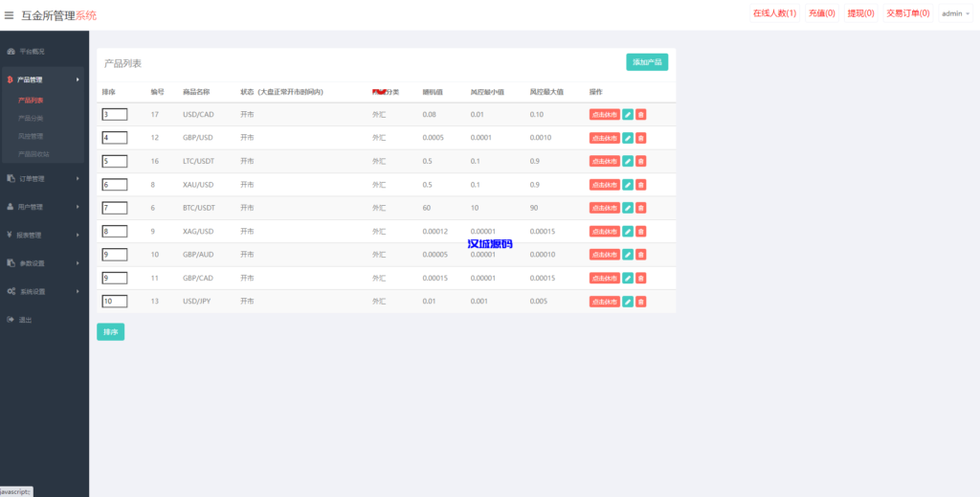Toggle 点击休市 for the USD/CAD row
The width and height of the screenshot is (980, 497).
(604, 115)
